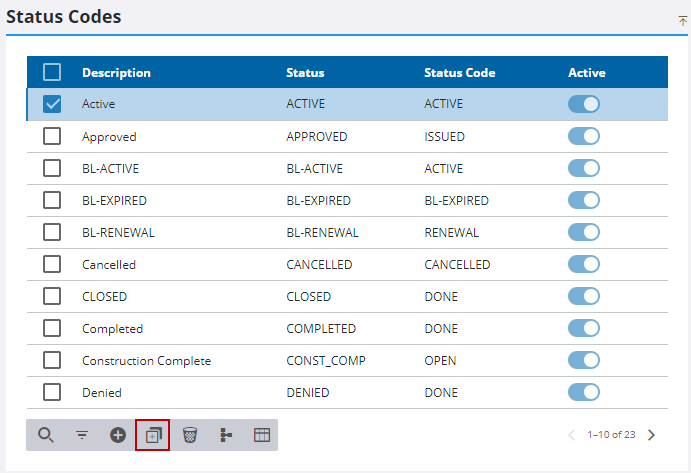Toggle Active switch for CLOSED row
This screenshot has height=473, width=691.
tap(584, 296)
